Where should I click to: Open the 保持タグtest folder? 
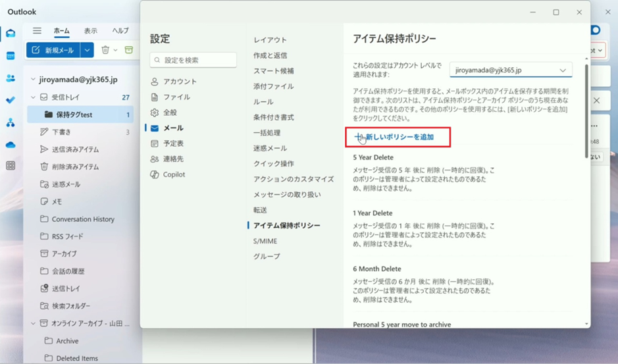pos(80,115)
